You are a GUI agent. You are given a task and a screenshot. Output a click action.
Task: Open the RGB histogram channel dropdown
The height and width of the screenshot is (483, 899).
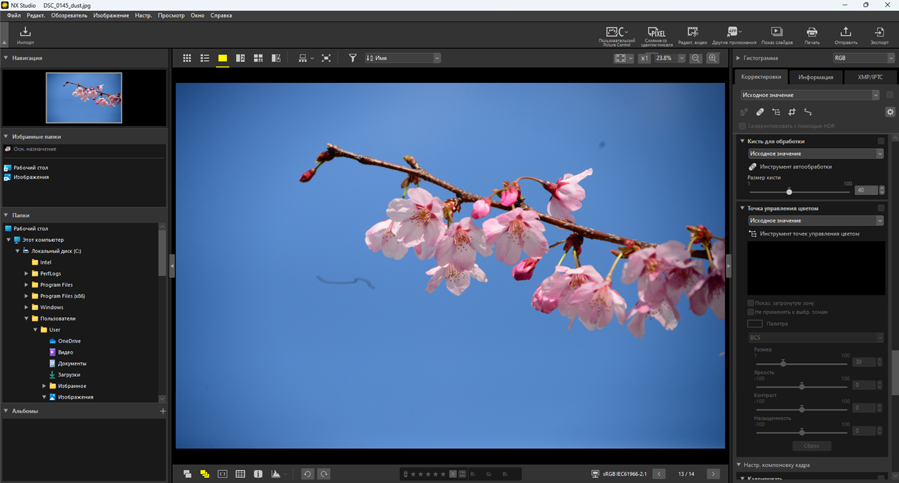click(863, 58)
